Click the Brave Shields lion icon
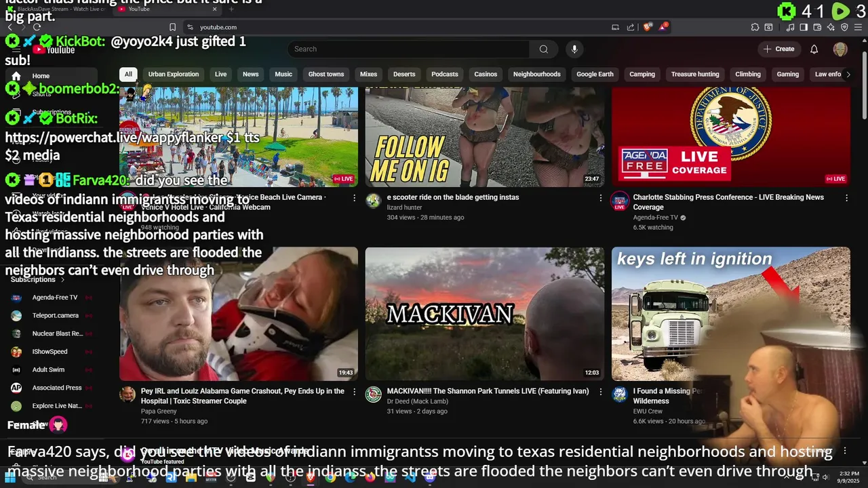Viewport: 868px width, 488px height. pyautogui.click(x=647, y=27)
